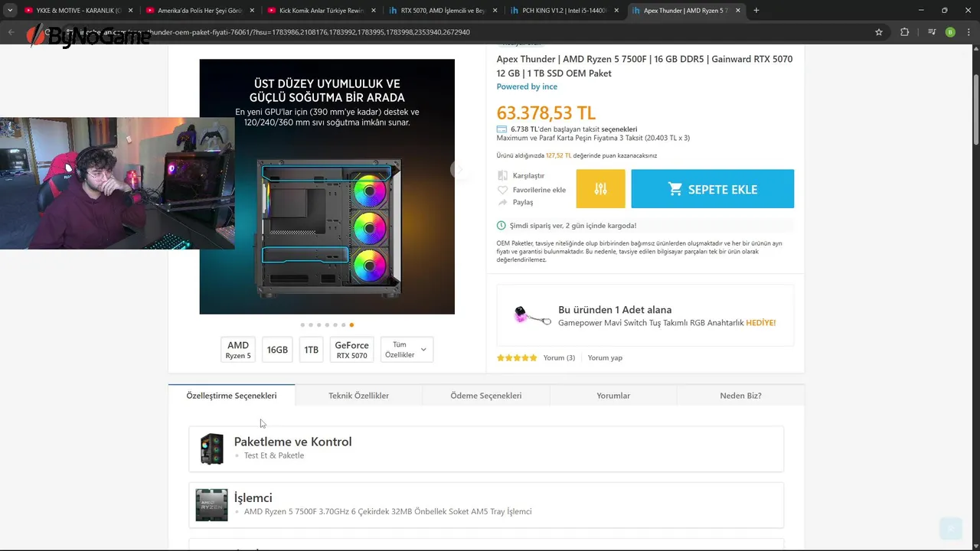Viewport: 980px width, 551px height.
Task: Click the SEPETE EKLE button
Action: pyautogui.click(x=712, y=189)
